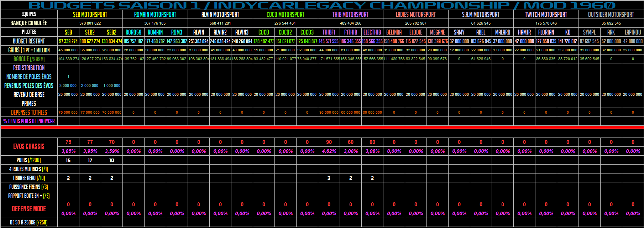Screen dimensions: 644x228
Task: Click the BUDGET RESTANT row label
Action: click(29, 41)
